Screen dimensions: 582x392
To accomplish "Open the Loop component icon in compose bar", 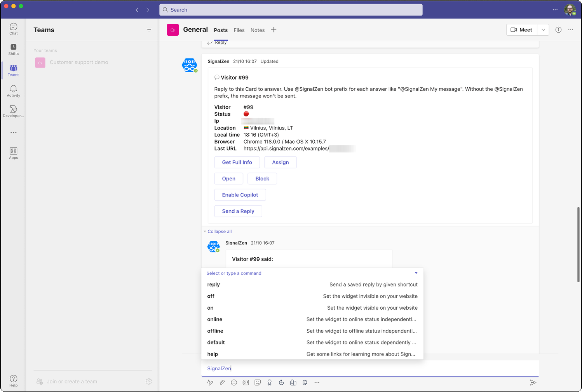I will tap(281, 382).
